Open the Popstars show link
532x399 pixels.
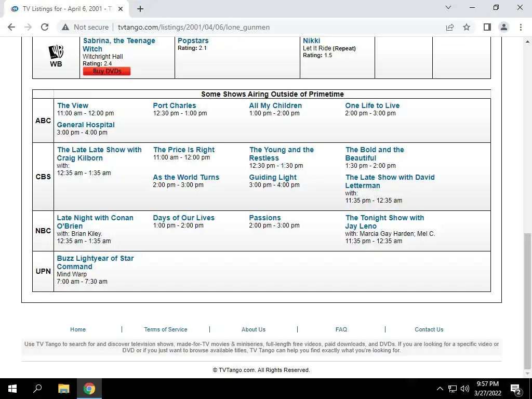coord(193,41)
